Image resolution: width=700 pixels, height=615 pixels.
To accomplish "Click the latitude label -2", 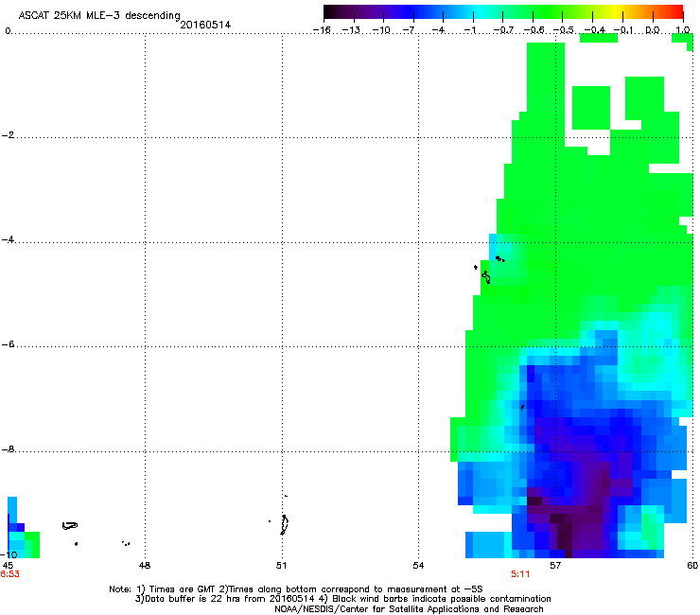I will (8, 135).
